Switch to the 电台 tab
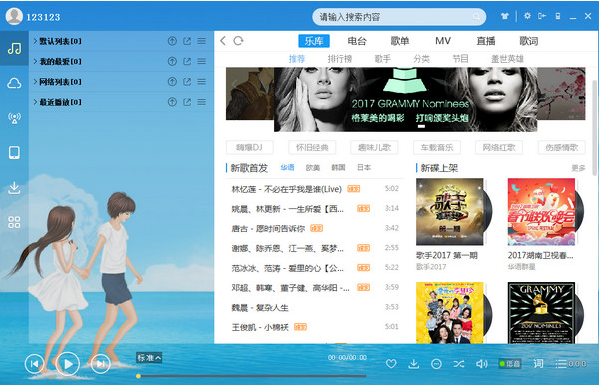Screen dimensions: 599x386 [357, 41]
